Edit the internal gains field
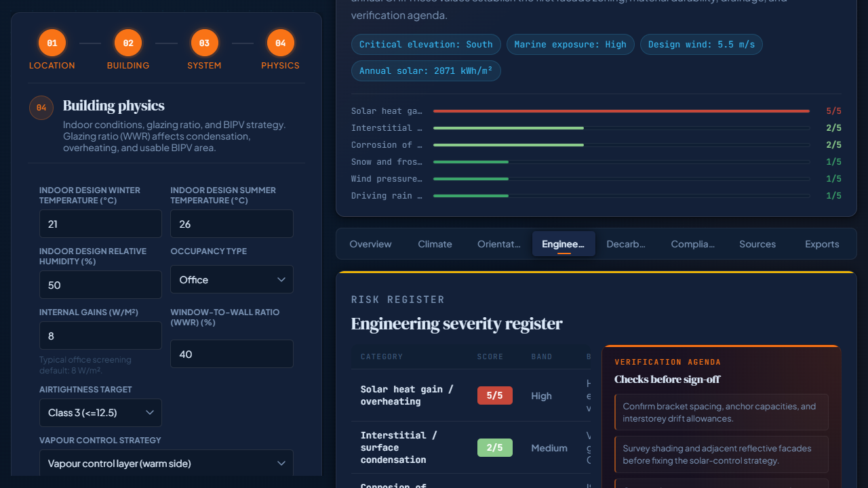The image size is (868, 488). point(100,335)
